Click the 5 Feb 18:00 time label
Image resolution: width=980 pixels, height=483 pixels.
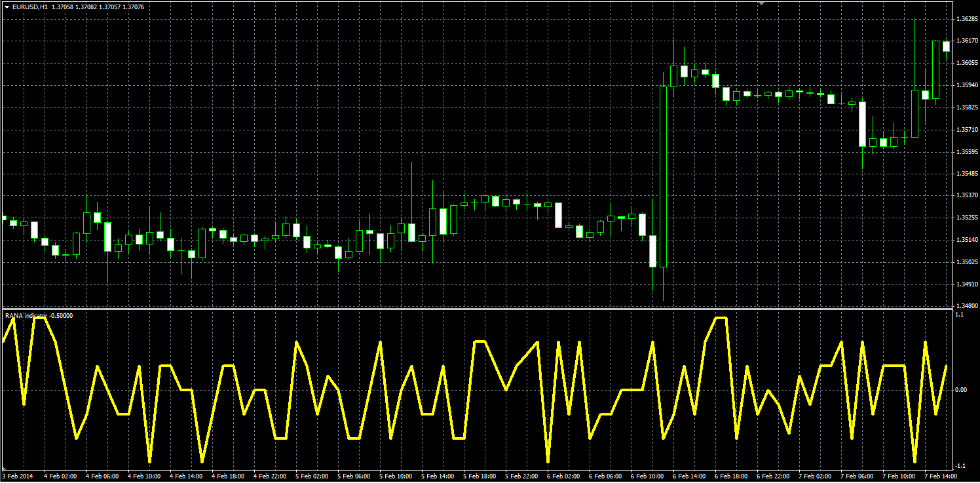(480, 476)
